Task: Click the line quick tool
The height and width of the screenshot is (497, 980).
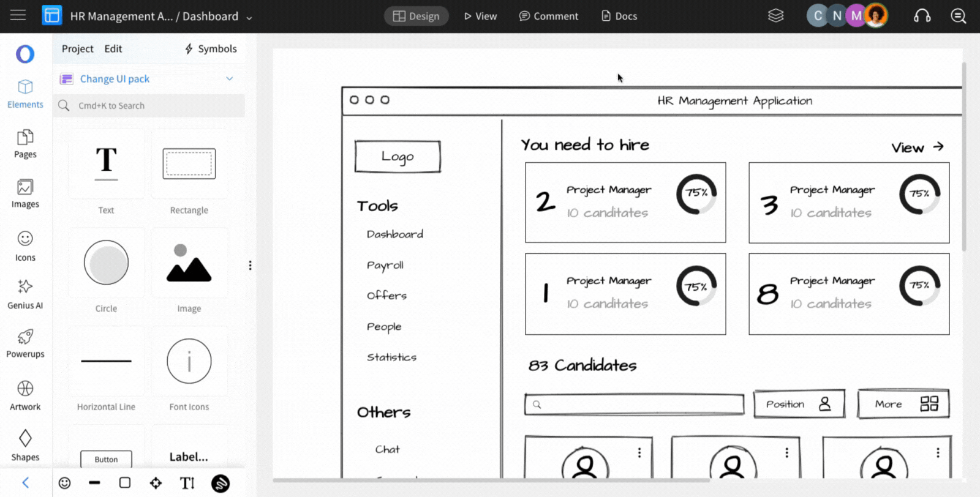Action: pyautogui.click(x=94, y=483)
